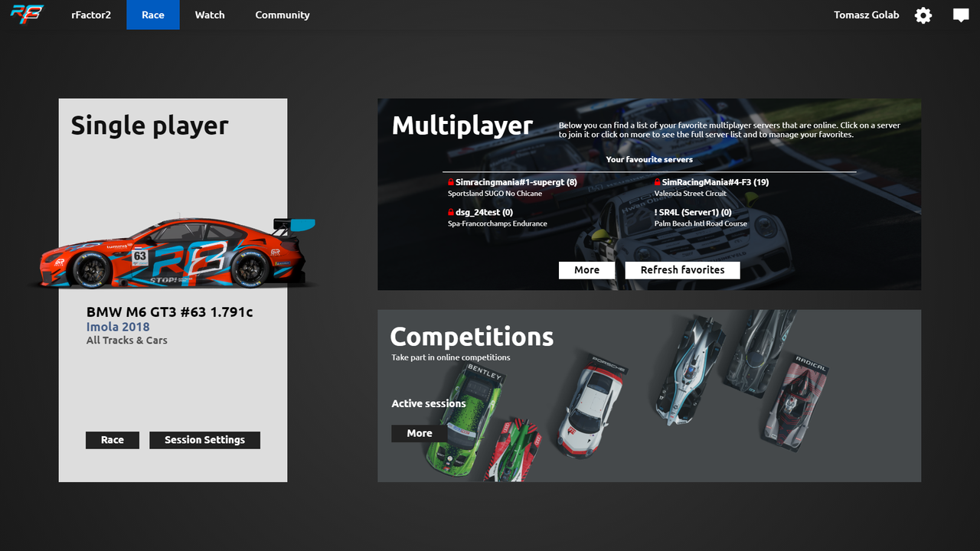Switch to the Race tab
This screenshot has height=551, width=980.
coord(153,15)
